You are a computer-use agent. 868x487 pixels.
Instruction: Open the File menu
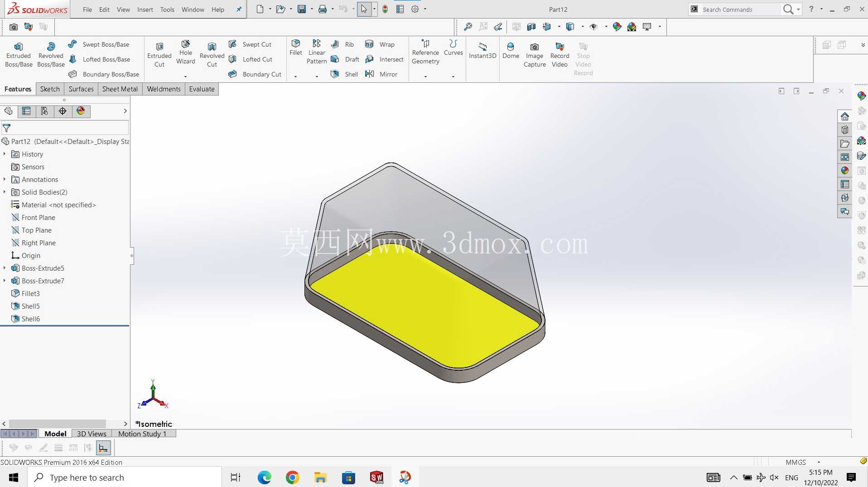(87, 10)
